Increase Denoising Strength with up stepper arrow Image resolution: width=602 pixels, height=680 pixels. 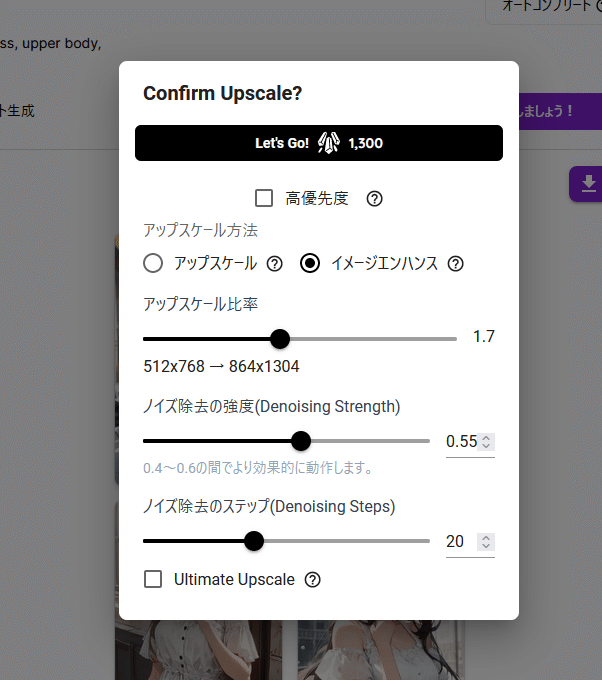coord(486,437)
